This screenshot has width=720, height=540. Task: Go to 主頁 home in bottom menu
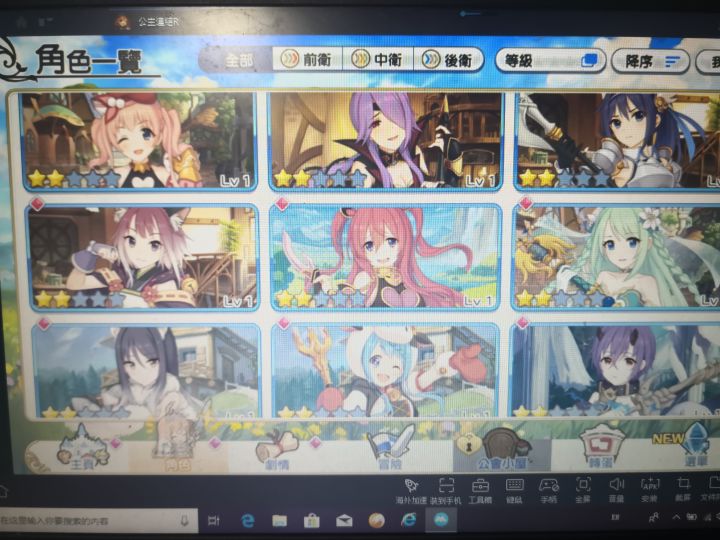point(83,449)
